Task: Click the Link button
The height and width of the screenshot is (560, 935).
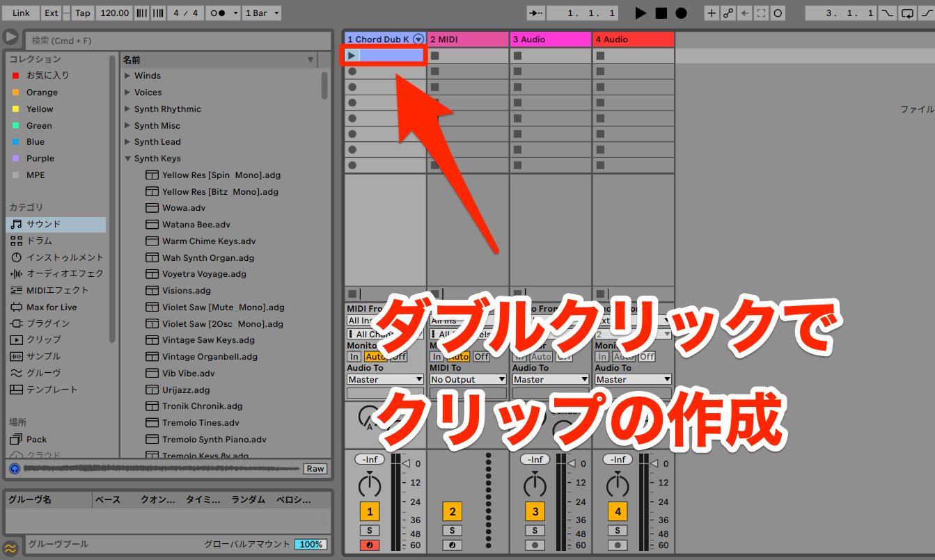Action: [22, 13]
